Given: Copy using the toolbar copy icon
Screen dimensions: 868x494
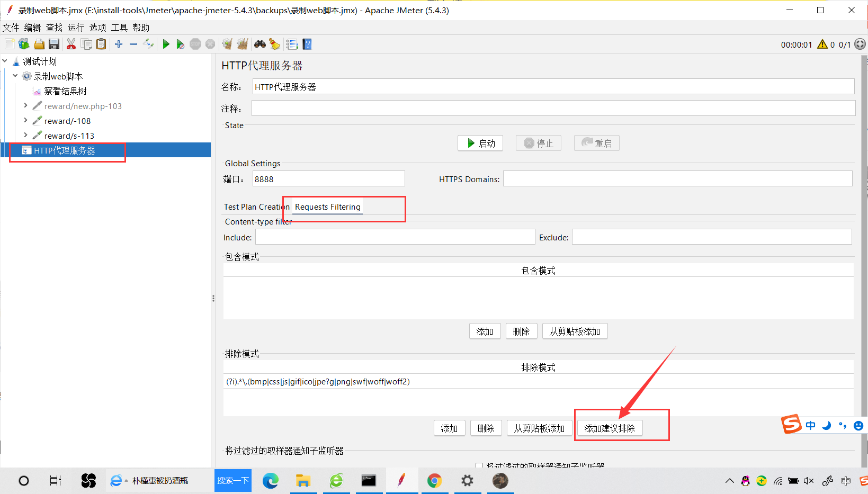Looking at the screenshot, I should coord(86,44).
